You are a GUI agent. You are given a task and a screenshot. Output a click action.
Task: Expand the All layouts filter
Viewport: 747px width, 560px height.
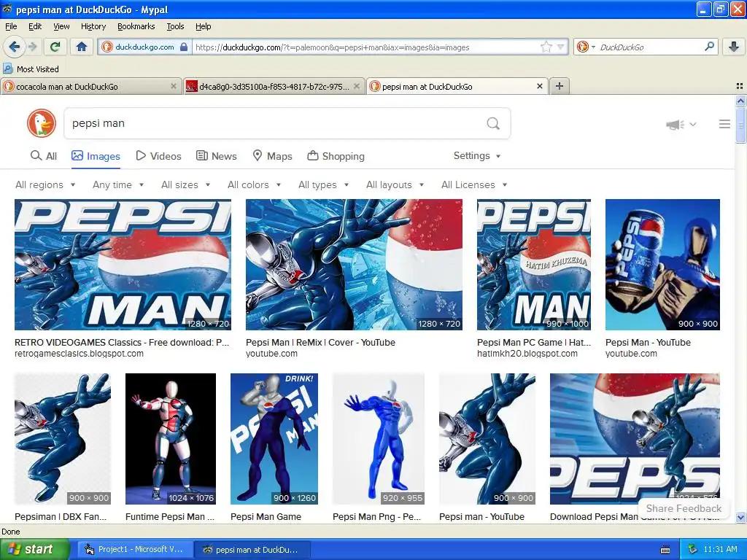click(395, 184)
